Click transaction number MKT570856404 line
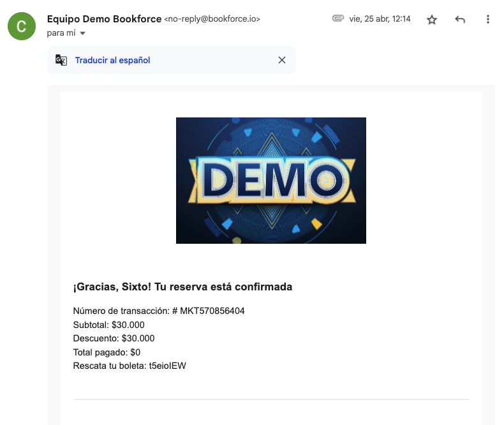Screen dimensions: 504x425 pos(159,311)
